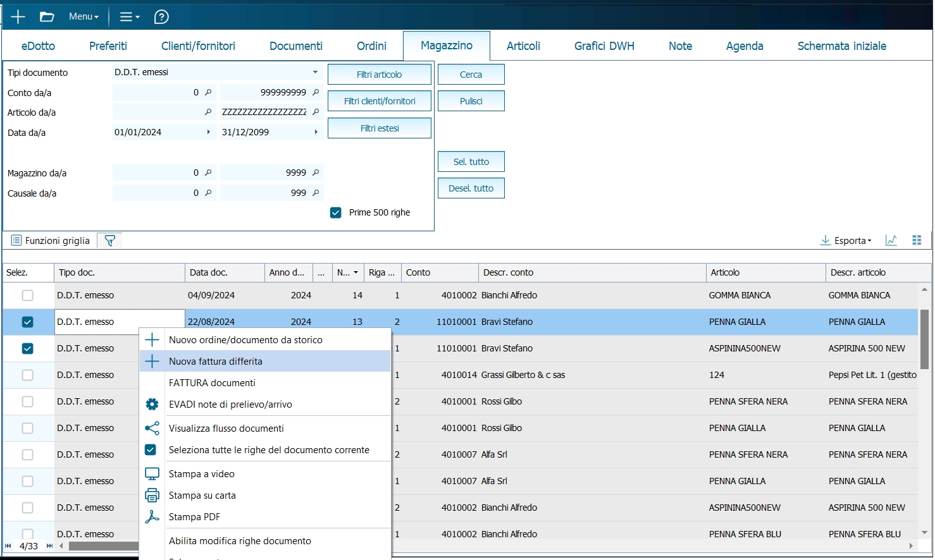This screenshot has width=935, height=560.
Task: Open the help question mark icon
Action: point(161,17)
